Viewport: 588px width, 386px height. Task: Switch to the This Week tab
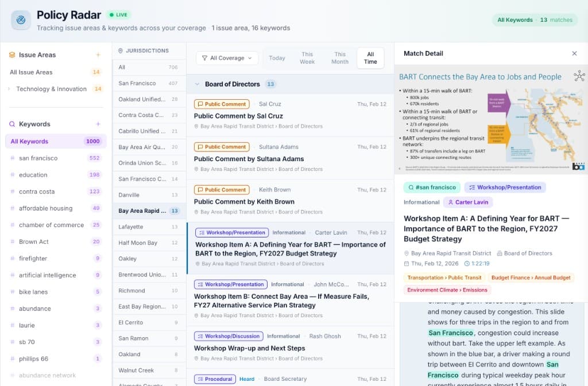click(x=307, y=57)
